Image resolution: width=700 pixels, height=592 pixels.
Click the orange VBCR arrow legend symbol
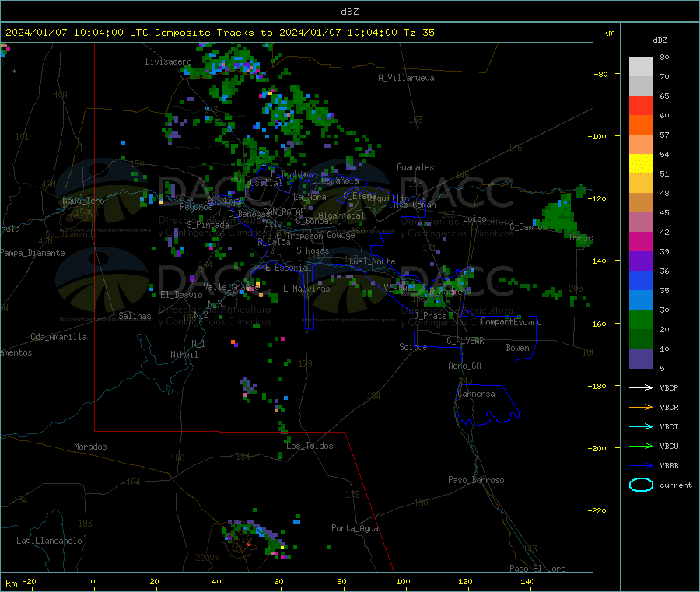click(641, 407)
